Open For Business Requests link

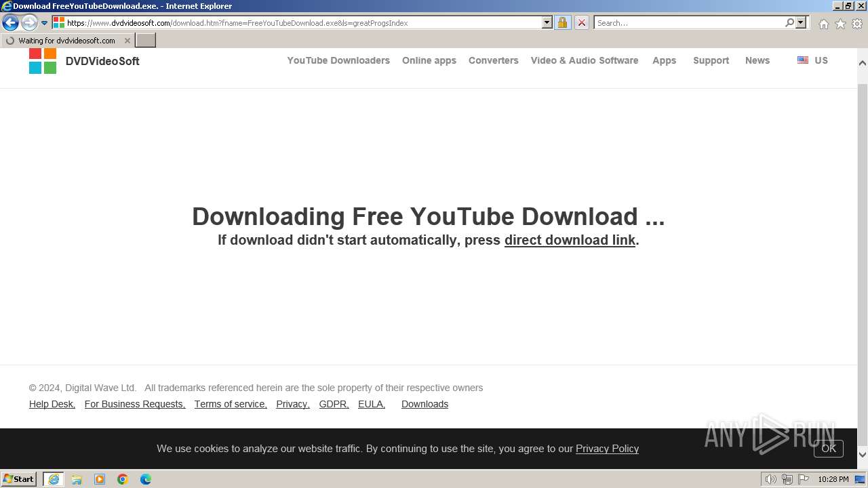point(135,404)
